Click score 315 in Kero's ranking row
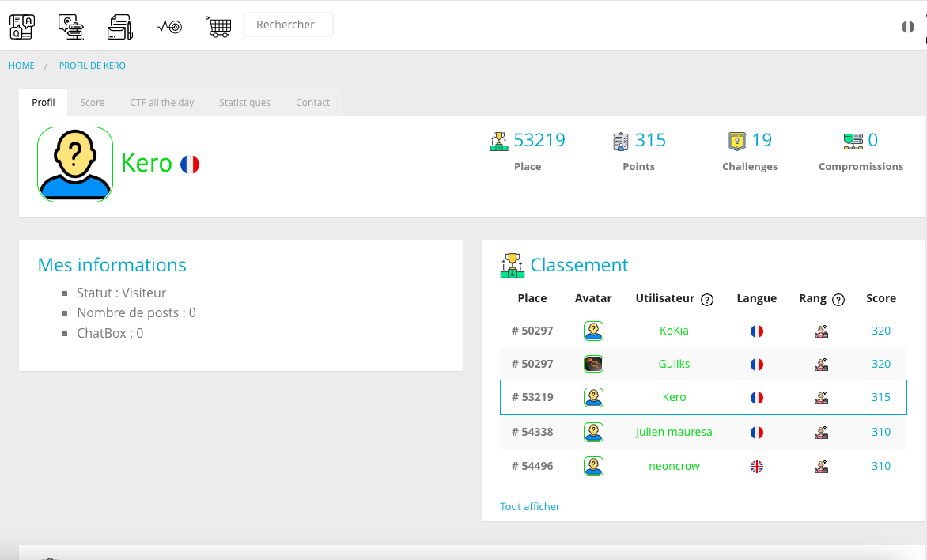The image size is (927, 560). coord(881,397)
